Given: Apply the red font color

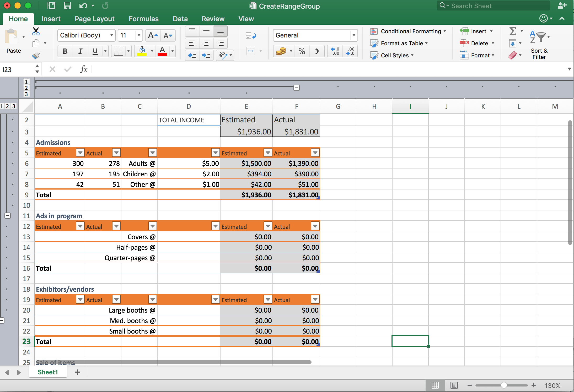Looking at the screenshot, I should [x=162, y=51].
